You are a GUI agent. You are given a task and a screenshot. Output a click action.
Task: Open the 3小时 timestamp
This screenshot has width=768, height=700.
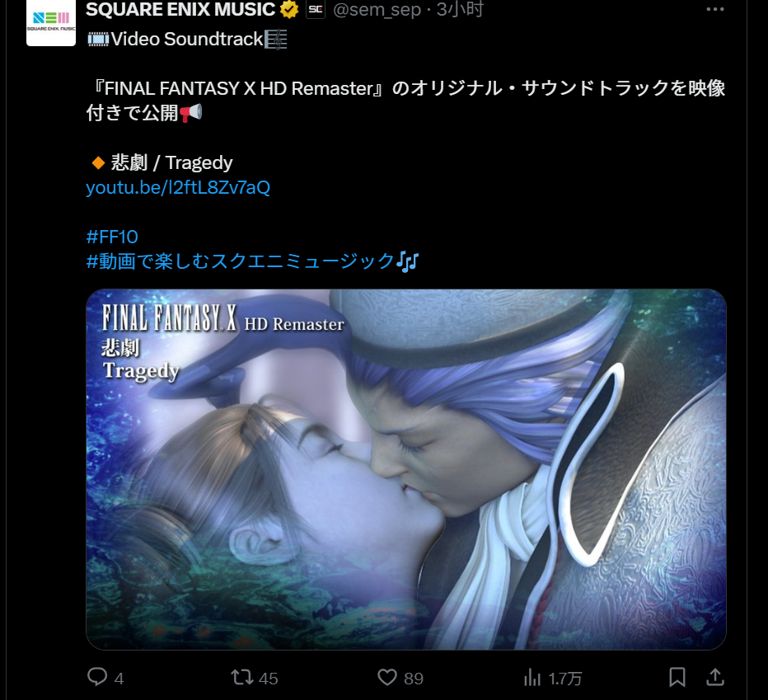tap(460, 9)
